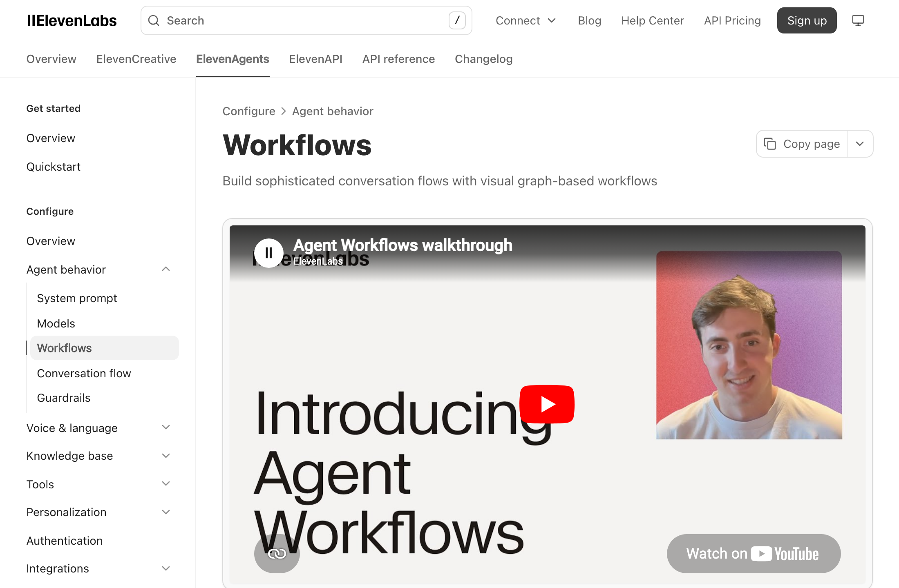This screenshot has width=899, height=588.
Task: Open the Help Center link
Action: pyautogui.click(x=653, y=20)
